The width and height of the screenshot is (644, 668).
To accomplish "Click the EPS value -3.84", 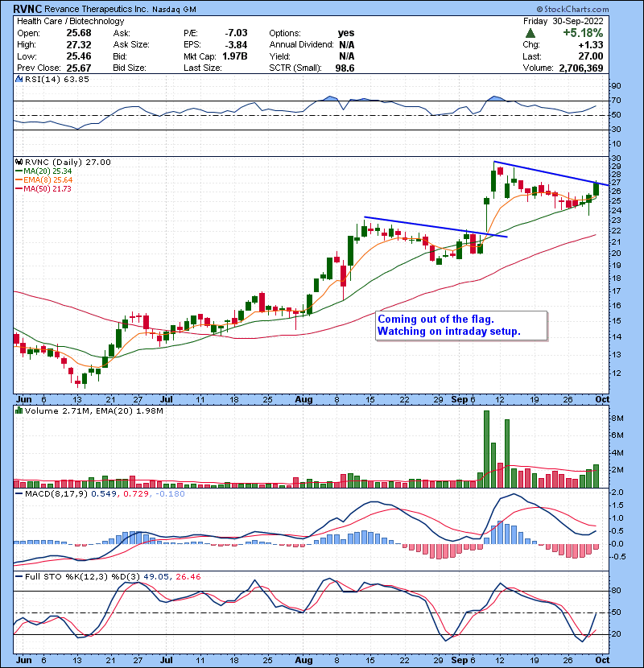I will (236, 45).
